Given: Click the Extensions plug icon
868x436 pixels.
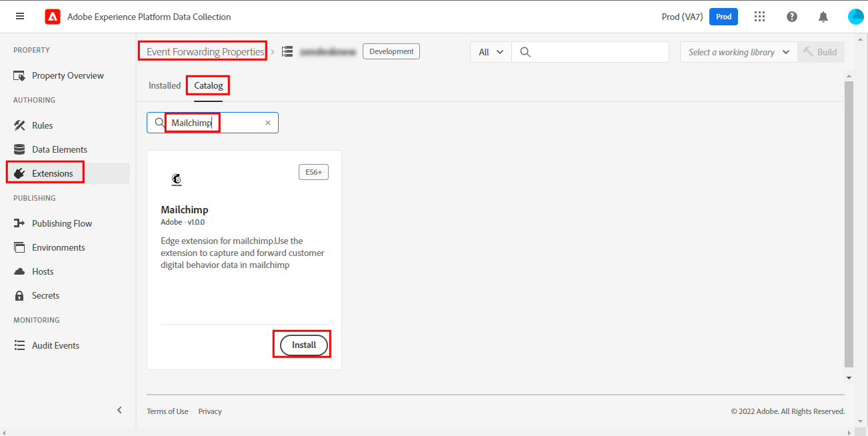Looking at the screenshot, I should point(19,173).
